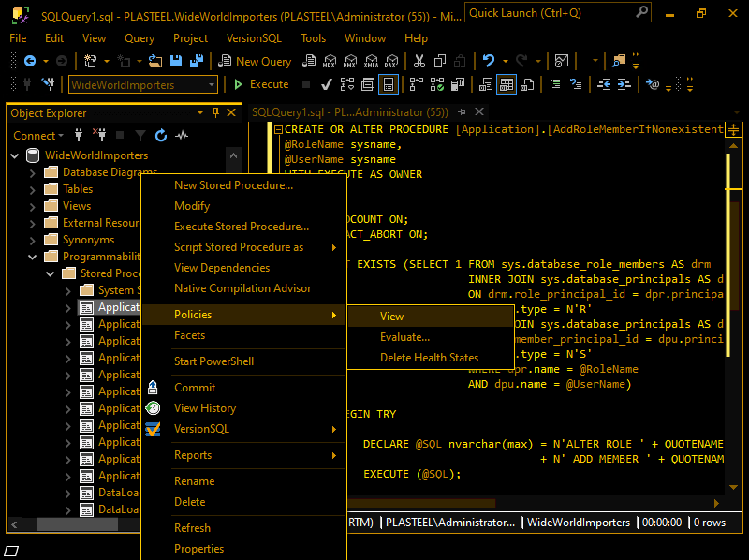Click the Parse query checkmark icon
This screenshot has height=560, width=749.
(325, 84)
